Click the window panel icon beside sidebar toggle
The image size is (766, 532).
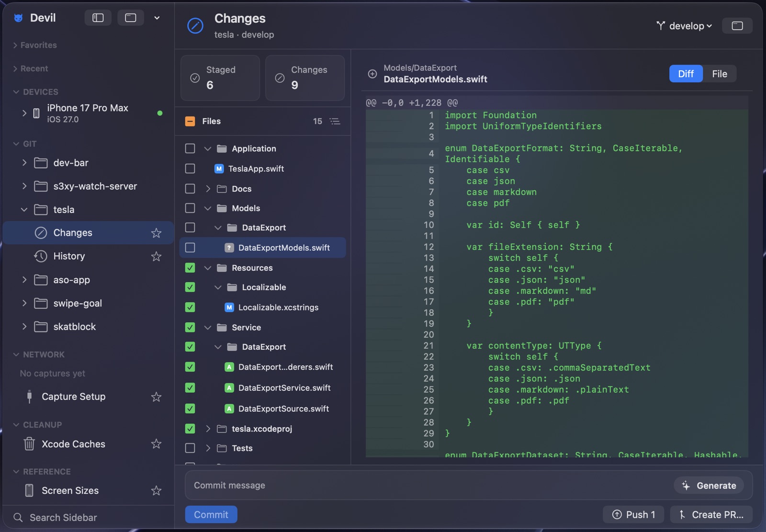131,18
